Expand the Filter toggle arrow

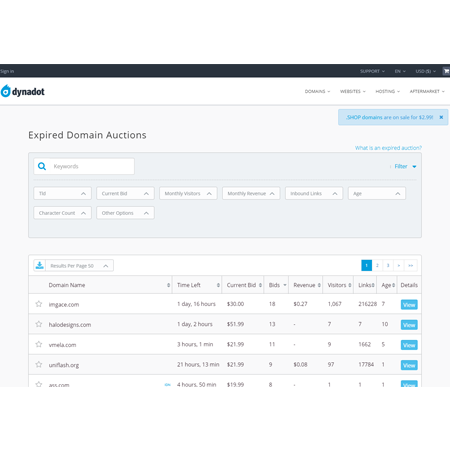coord(414,166)
